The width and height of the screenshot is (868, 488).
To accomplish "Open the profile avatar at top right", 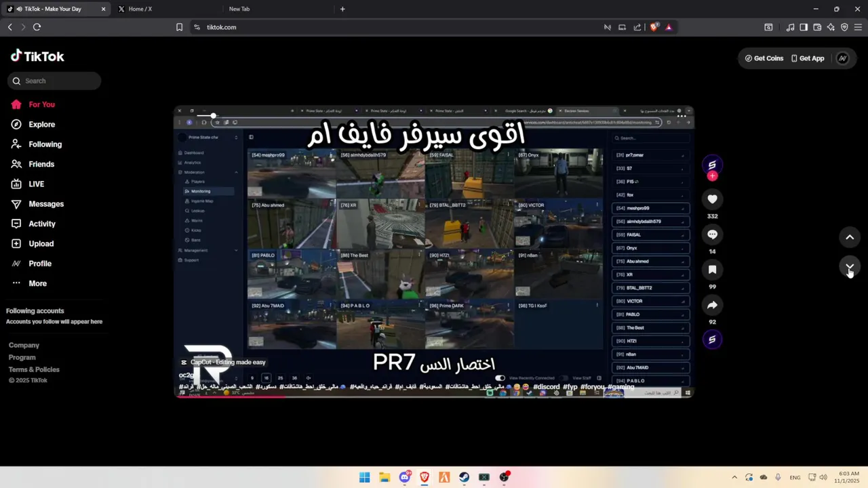I will click(843, 58).
